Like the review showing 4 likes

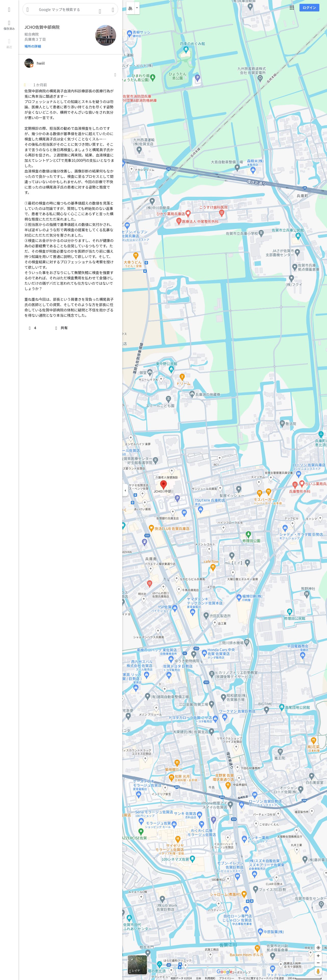coord(32,328)
